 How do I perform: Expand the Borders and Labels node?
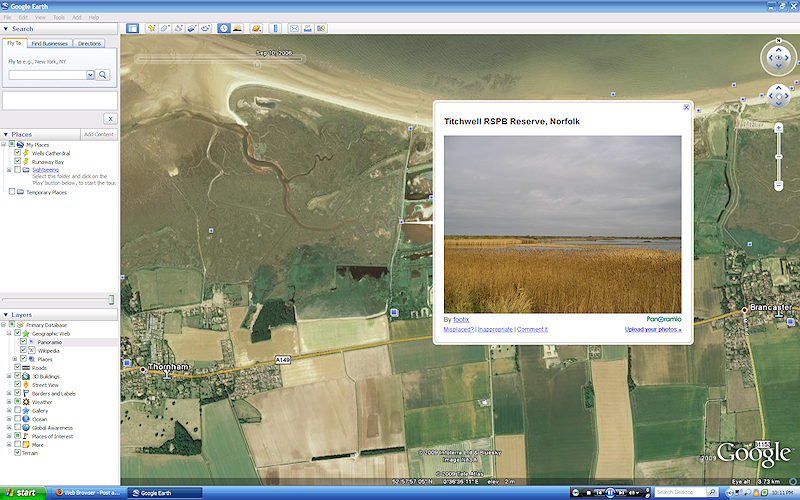[x=9, y=393]
